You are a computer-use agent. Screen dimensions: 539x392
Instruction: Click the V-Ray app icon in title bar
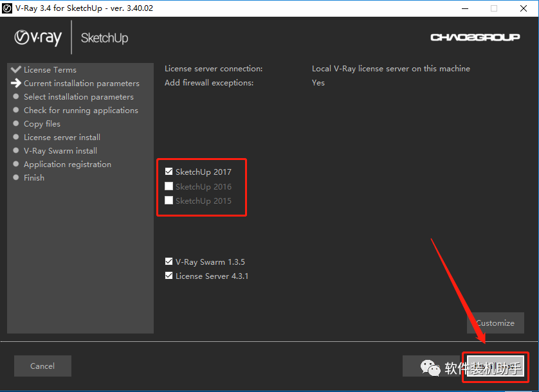[x=7, y=8]
